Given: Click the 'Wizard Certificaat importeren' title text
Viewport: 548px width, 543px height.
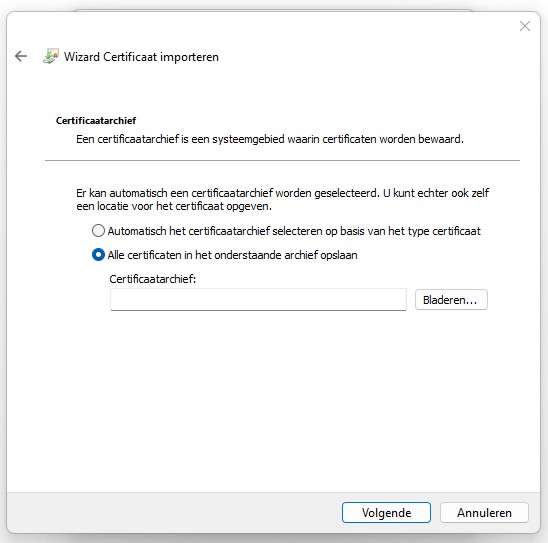Looking at the screenshot, I should click(x=141, y=57).
